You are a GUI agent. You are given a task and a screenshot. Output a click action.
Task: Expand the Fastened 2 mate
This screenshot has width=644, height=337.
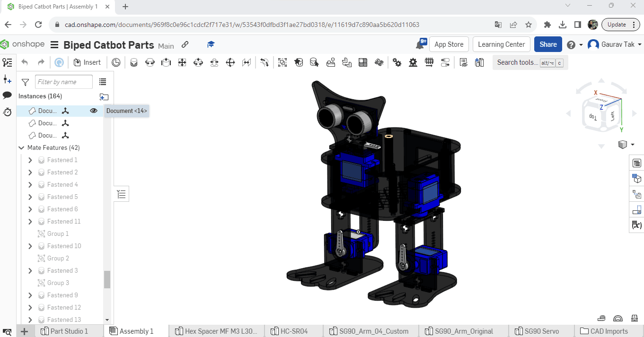pyautogui.click(x=30, y=173)
